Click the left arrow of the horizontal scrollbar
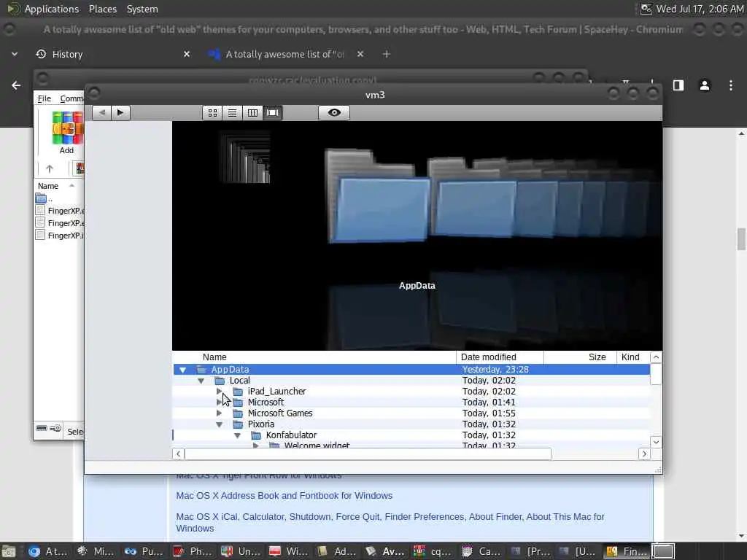The image size is (747, 560). coord(179,454)
